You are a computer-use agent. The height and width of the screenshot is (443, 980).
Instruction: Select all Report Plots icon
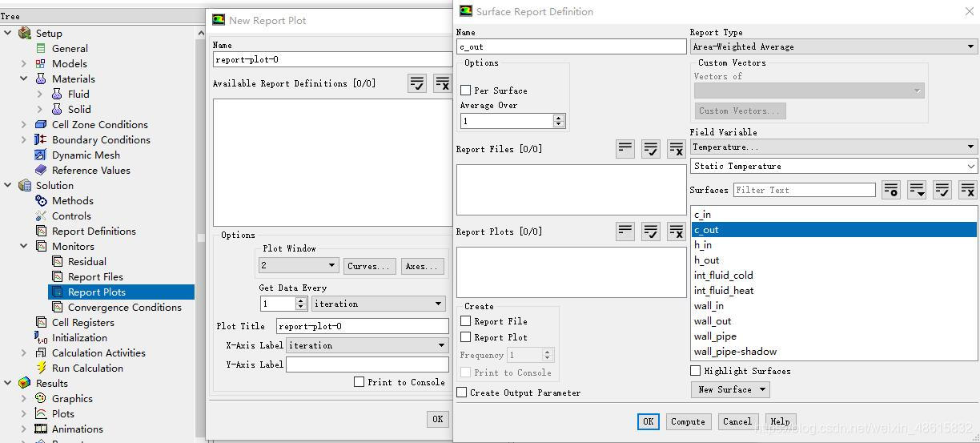(651, 232)
